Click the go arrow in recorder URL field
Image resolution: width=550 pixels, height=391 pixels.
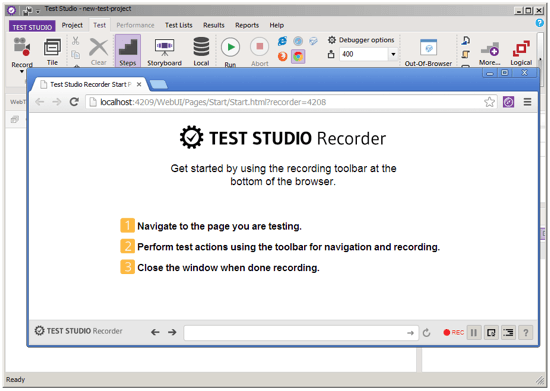(x=410, y=333)
